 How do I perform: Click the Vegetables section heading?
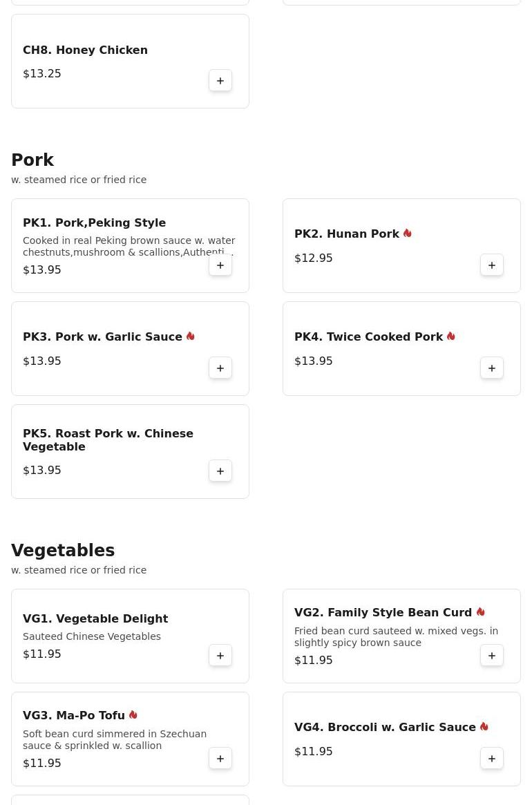tap(63, 551)
